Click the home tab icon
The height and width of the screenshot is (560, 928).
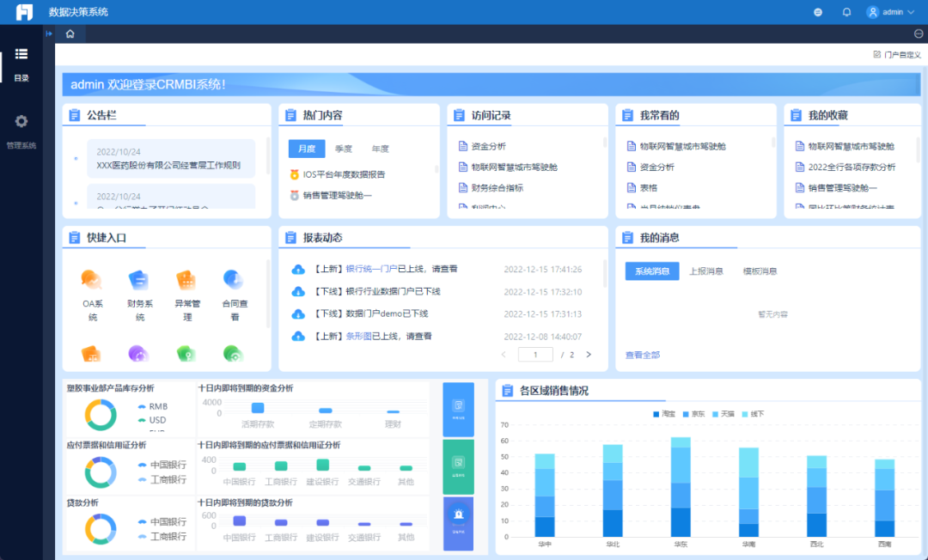point(70,33)
